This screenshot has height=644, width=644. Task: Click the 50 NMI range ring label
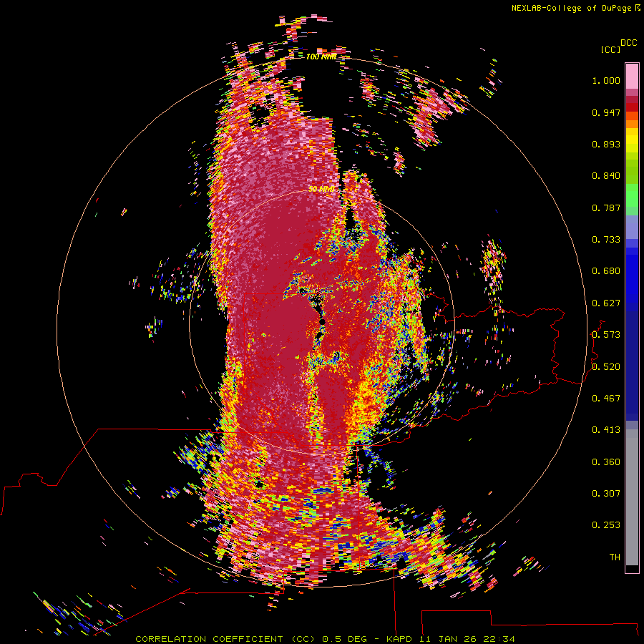coord(321,190)
